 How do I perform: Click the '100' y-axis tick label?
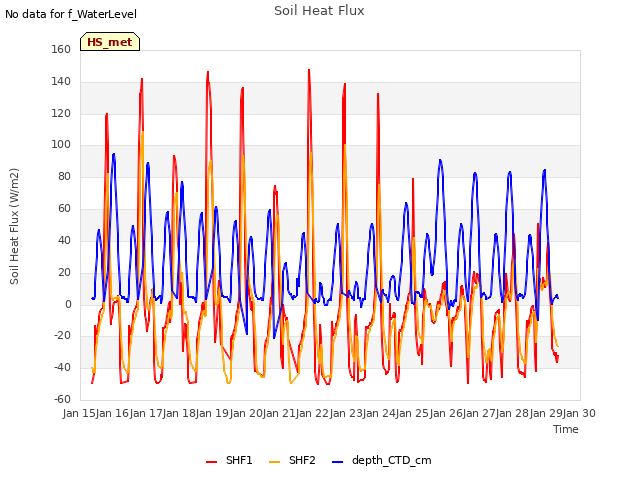click(x=61, y=144)
